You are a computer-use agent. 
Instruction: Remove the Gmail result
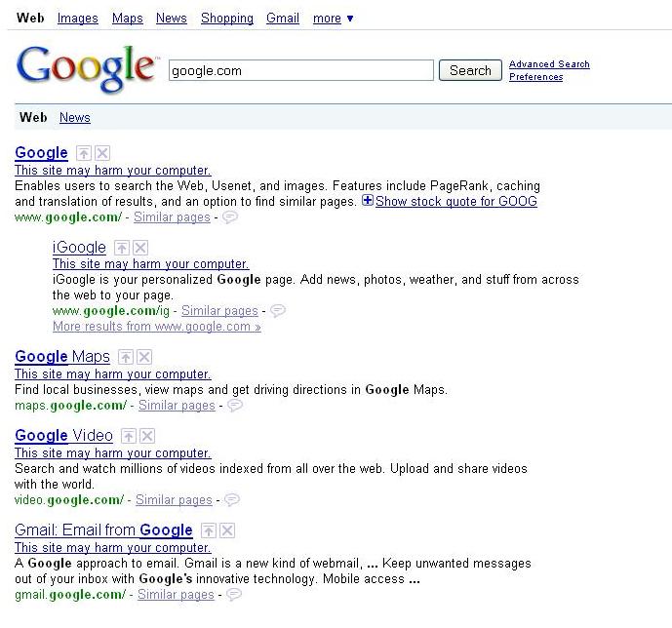(227, 530)
